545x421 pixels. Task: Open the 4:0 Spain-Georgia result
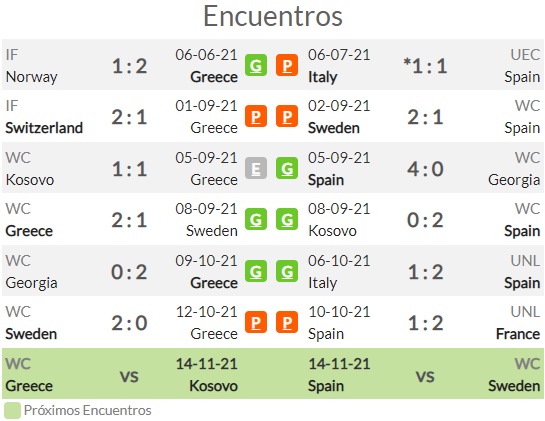coord(425,169)
